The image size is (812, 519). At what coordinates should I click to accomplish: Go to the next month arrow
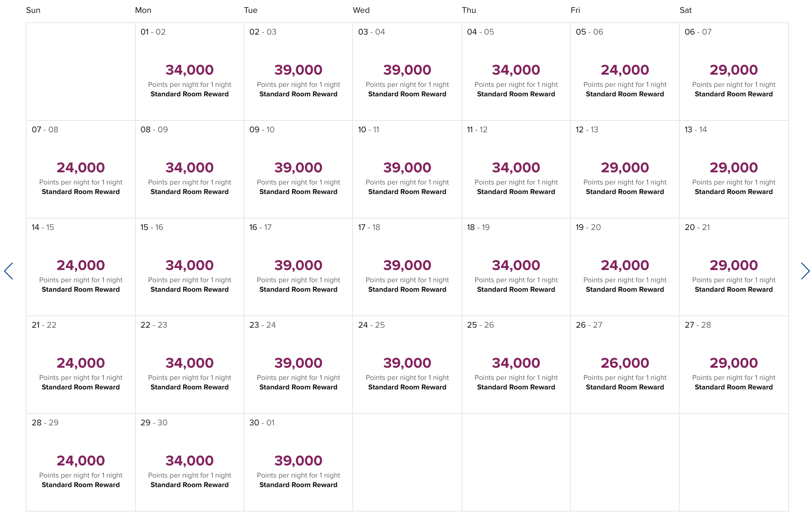(x=805, y=271)
